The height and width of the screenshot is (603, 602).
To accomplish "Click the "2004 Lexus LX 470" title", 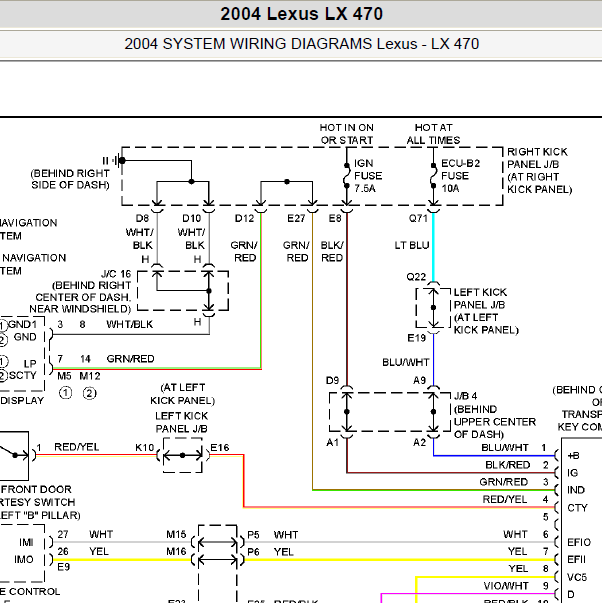I will coord(301,14).
